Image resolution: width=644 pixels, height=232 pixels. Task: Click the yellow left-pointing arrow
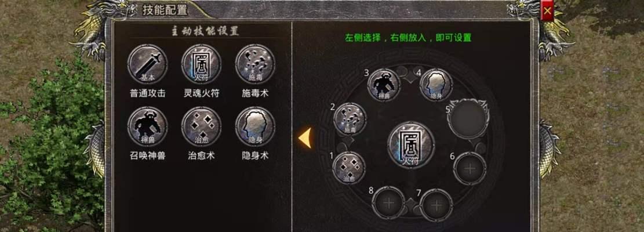[305, 138]
